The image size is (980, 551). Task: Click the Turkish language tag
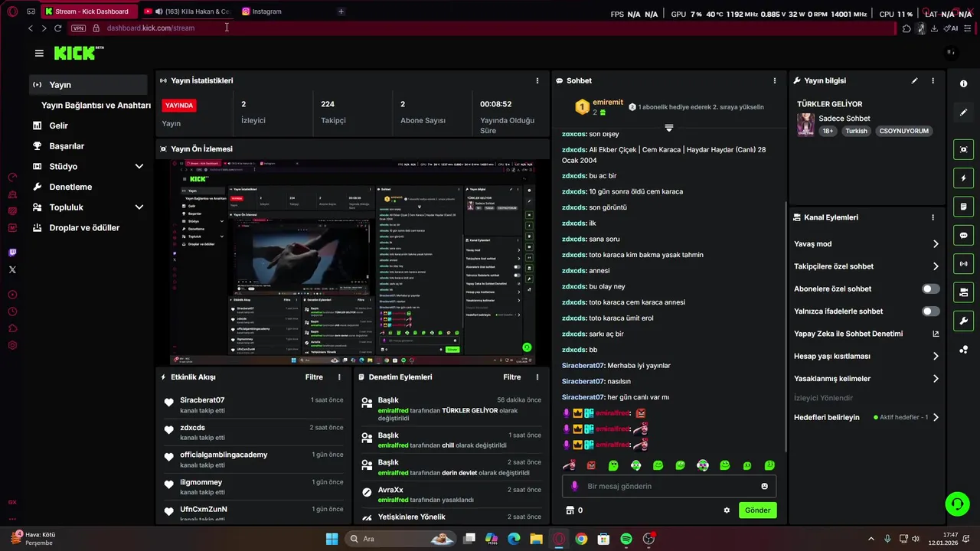pyautogui.click(x=856, y=131)
